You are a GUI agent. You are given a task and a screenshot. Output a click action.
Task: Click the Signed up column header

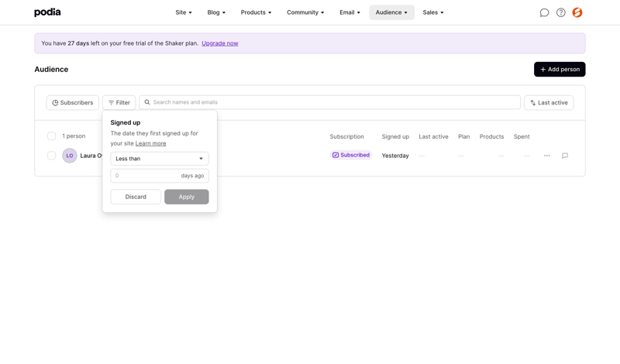pyautogui.click(x=395, y=137)
